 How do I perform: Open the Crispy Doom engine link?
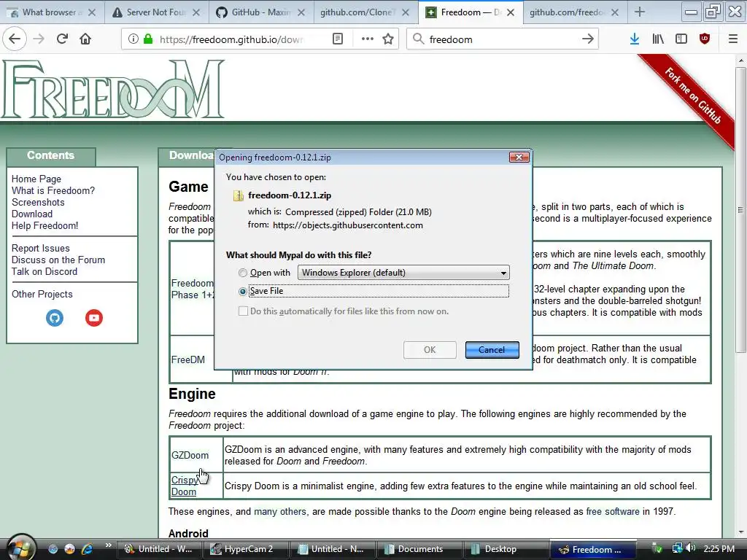point(185,486)
